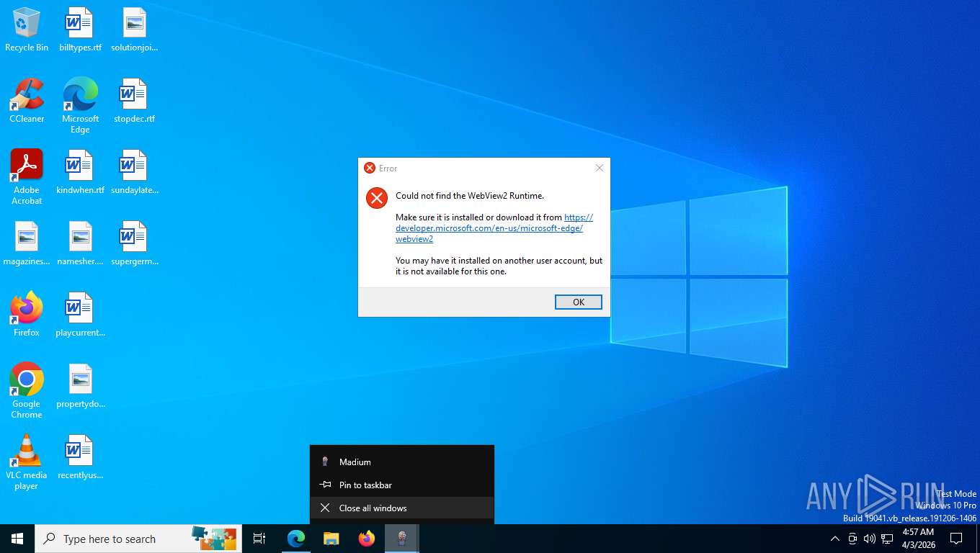Select the billtypes.rtf desktop file

tap(80, 30)
